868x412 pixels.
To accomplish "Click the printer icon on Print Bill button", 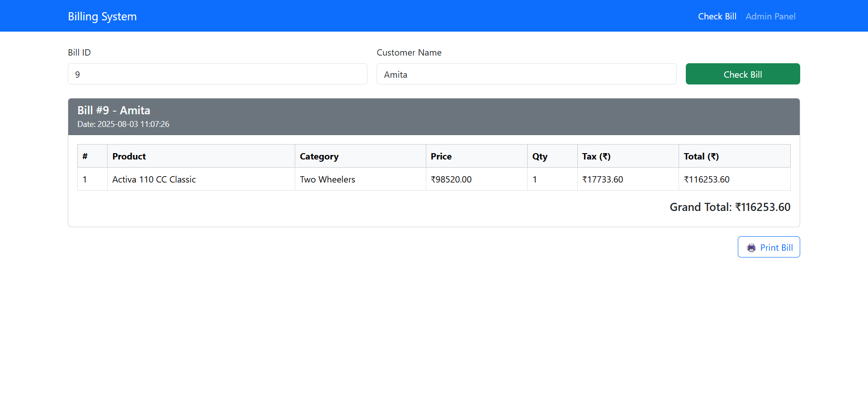I will point(752,248).
